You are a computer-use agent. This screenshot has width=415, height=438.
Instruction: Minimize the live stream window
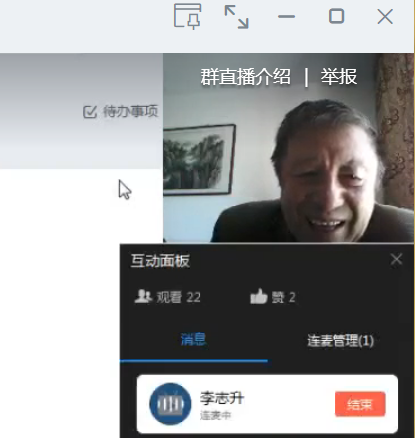[287, 17]
